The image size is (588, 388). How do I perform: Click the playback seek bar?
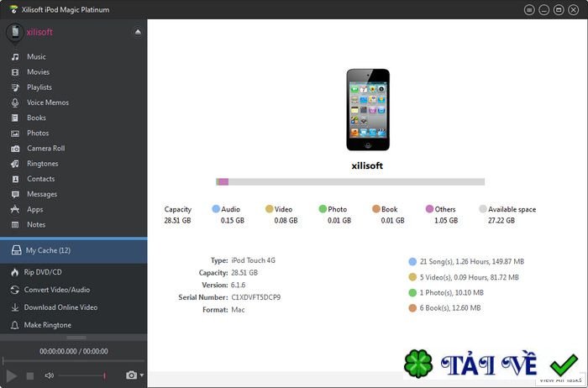click(74, 361)
